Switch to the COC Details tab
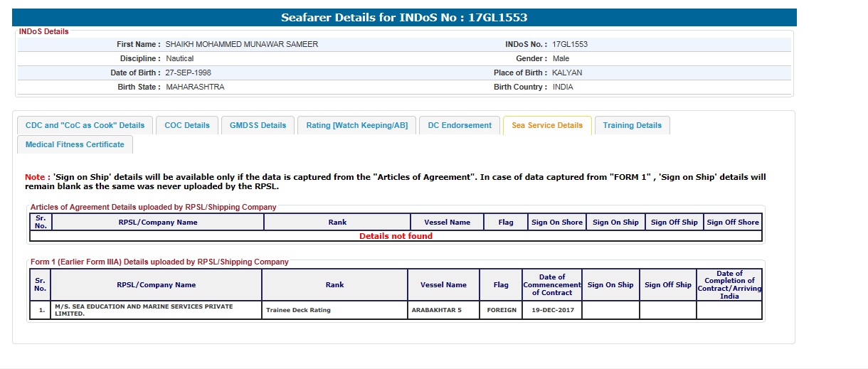Screen dimensions: 868x369 (x=187, y=125)
